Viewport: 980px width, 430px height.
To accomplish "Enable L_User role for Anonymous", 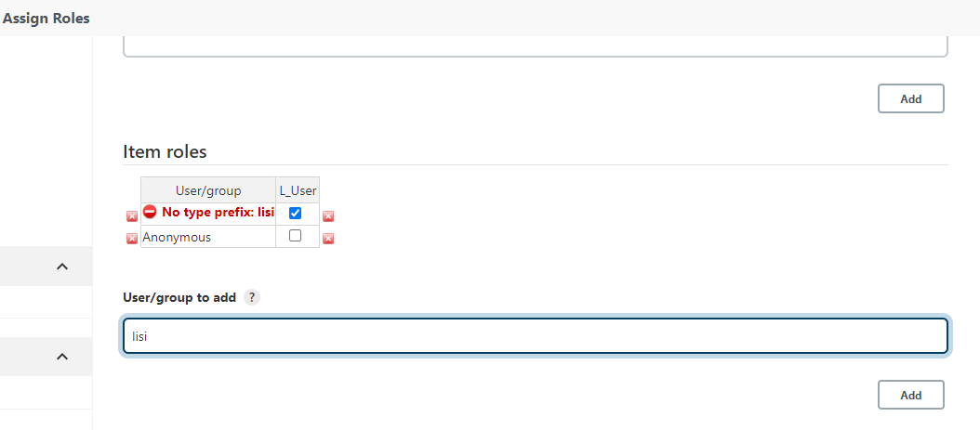I will 296,236.
